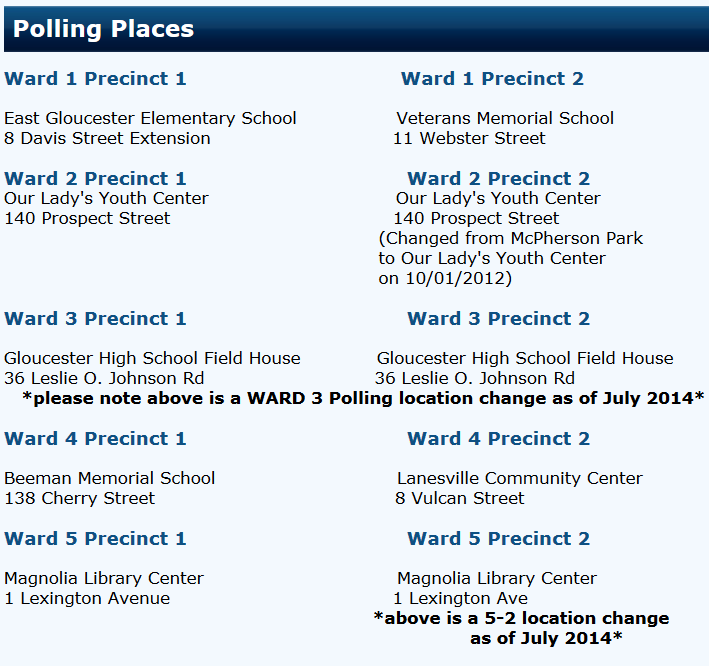Click Lanesville Community Center text
The height and width of the screenshot is (666, 709).
[x=519, y=478]
